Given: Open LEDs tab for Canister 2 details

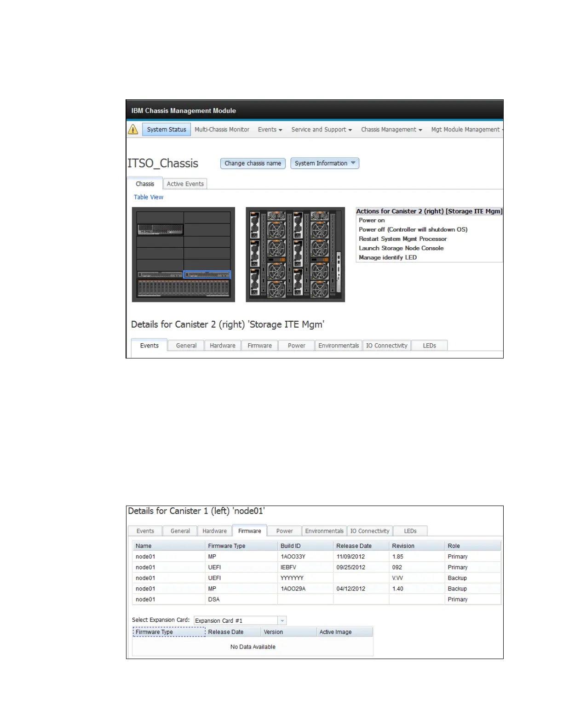Looking at the screenshot, I should point(430,346).
